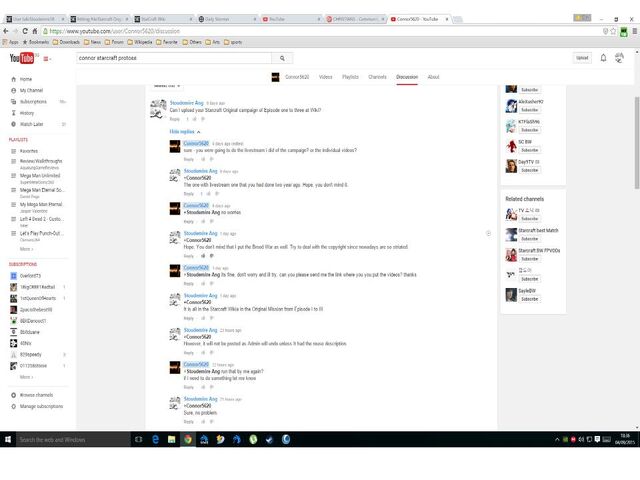Click the YouTube search input field
Image resolution: width=640 pixels, height=480 pixels.
tap(174, 58)
